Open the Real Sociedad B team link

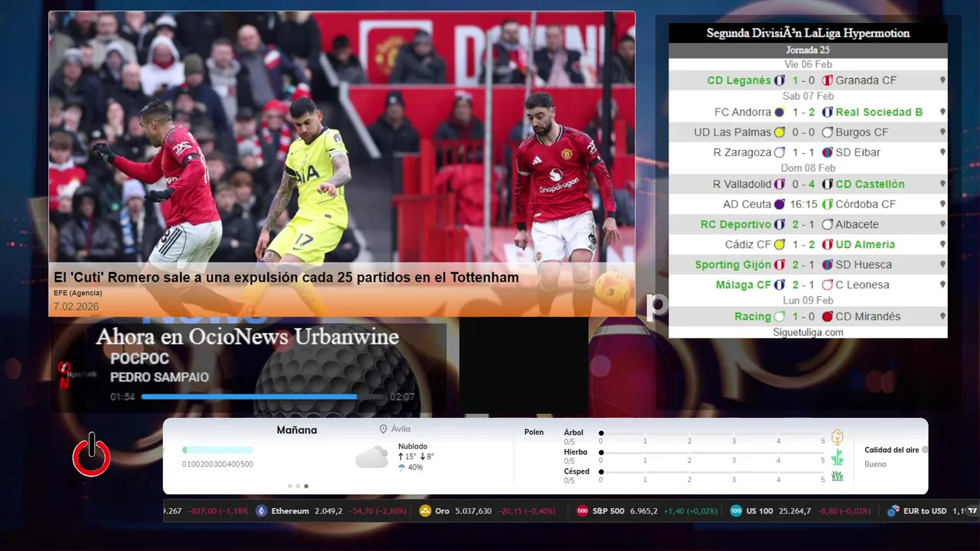click(x=879, y=112)
